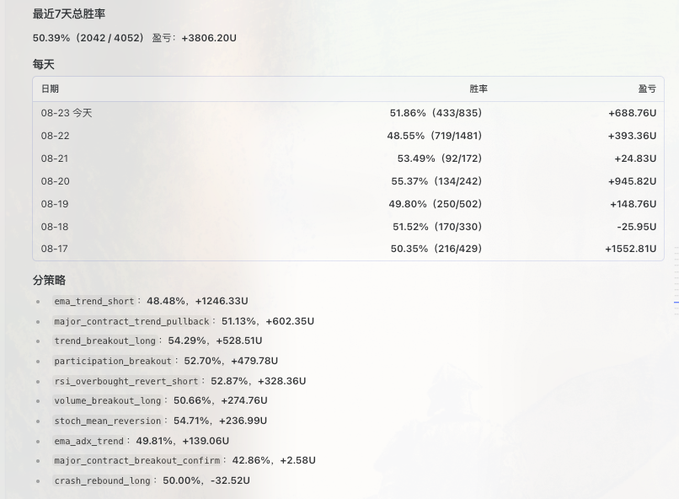
Task: Click the result 49.81%, +139.06U
Action: (183, 441)
